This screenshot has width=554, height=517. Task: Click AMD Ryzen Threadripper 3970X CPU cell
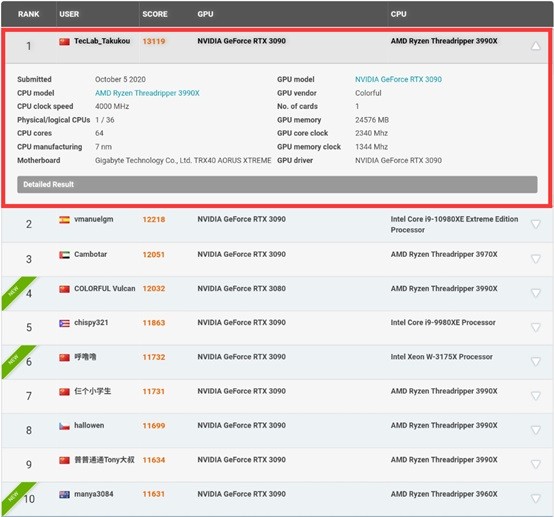click(444, 254)
